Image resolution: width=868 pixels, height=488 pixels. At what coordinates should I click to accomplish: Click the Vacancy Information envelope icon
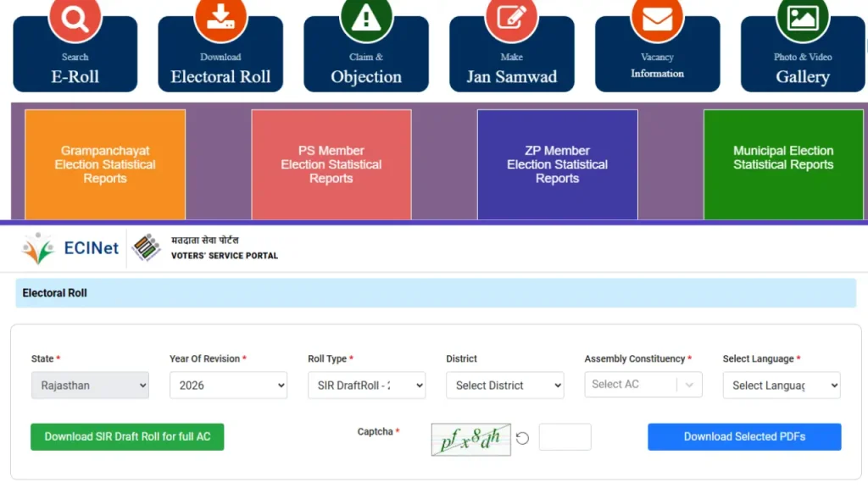coord(657,19)
